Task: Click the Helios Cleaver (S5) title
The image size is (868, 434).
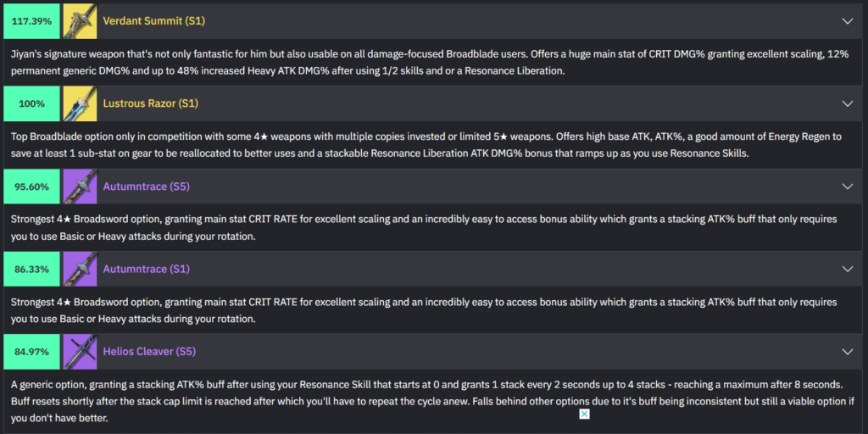Action: pos(151,351)
